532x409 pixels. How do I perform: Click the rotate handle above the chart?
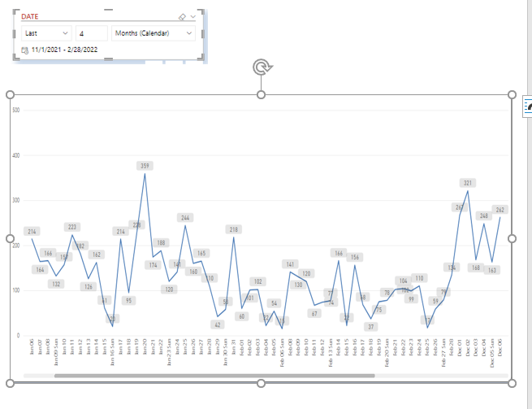click(262, 67)
